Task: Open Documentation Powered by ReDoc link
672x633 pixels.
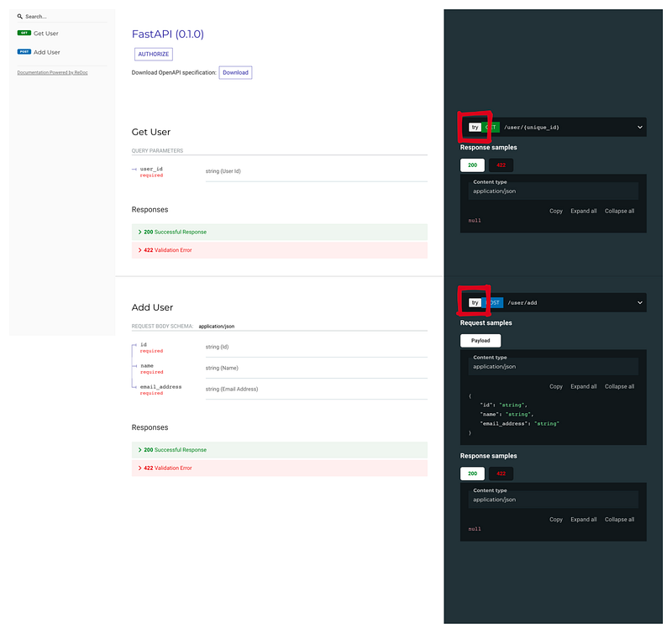Action: [52, 73]
